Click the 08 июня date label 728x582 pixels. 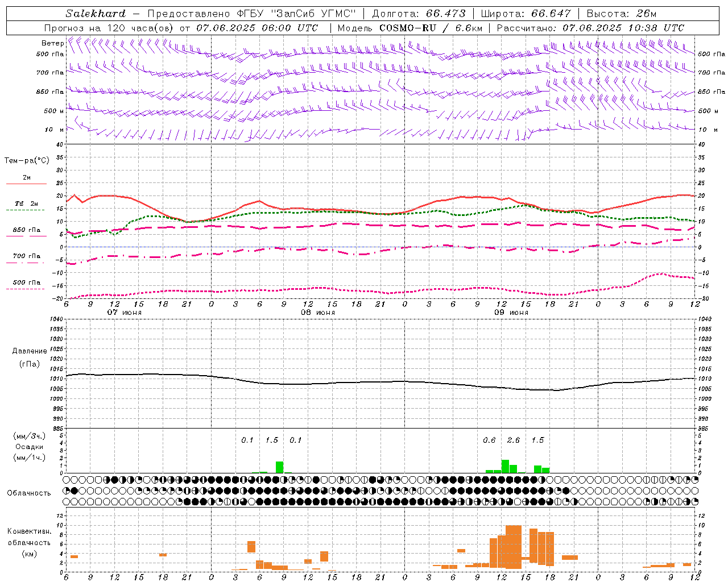coord(318,313)
